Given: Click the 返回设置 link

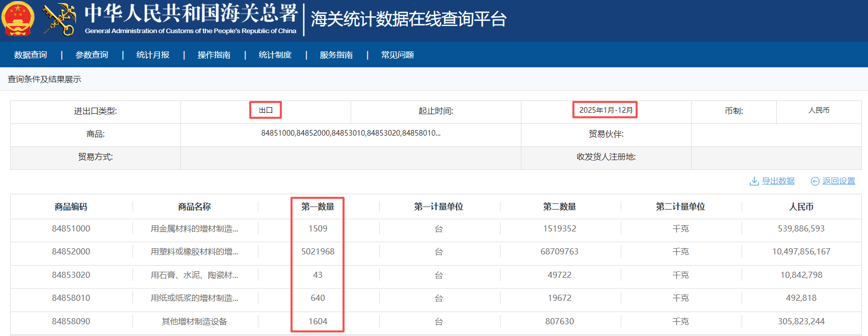Looking at the screenshot, I should 838,181.
